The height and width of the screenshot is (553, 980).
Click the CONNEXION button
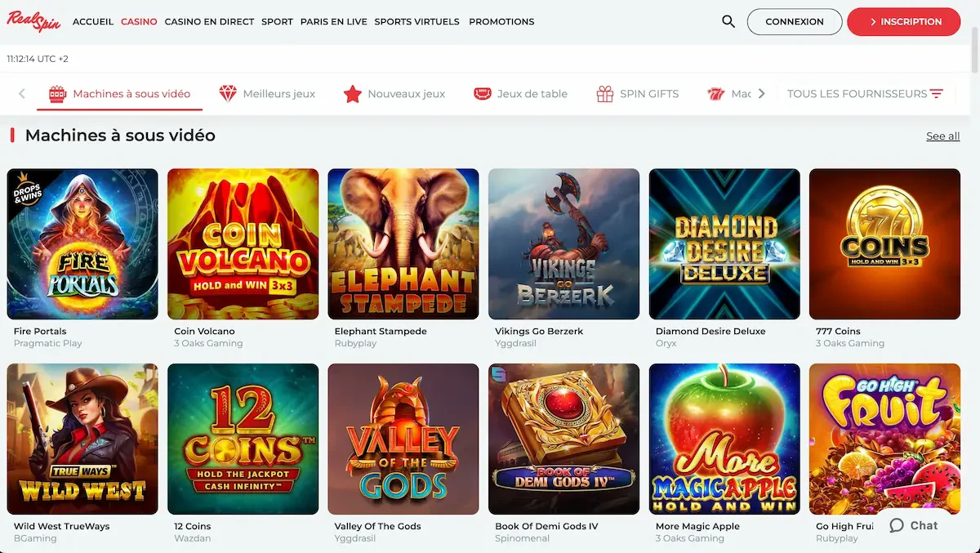coord(795,22)
